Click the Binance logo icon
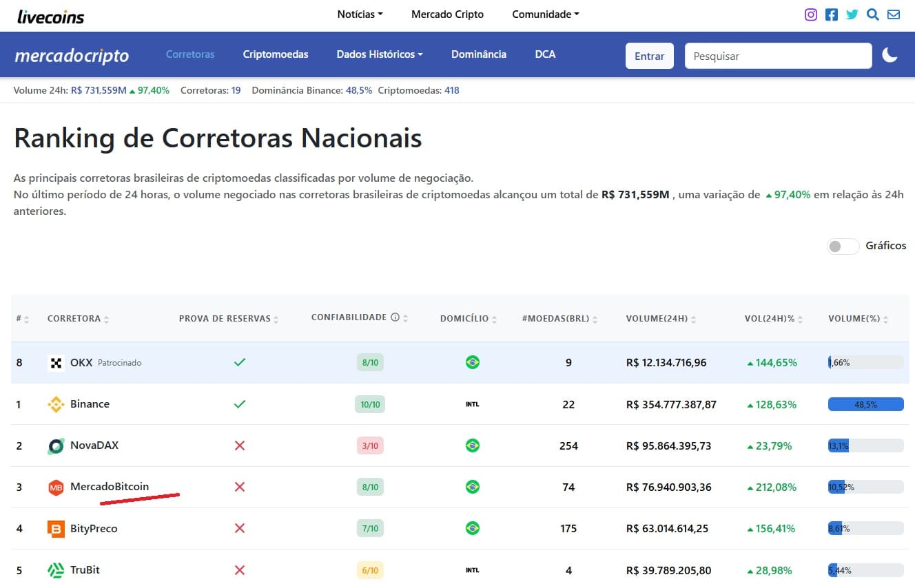Image resolution: width=915 pixels, height=588 pixels. (56, 404)
